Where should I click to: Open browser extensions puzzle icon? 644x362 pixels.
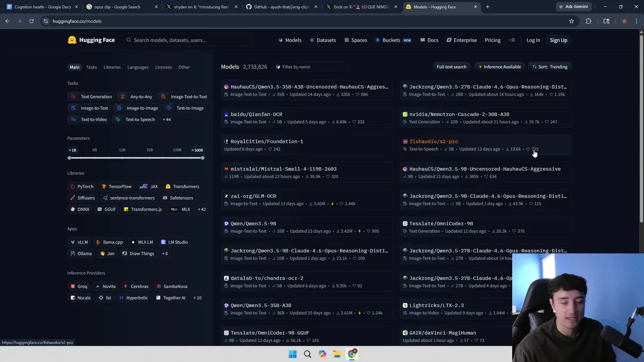click(588, 21)
